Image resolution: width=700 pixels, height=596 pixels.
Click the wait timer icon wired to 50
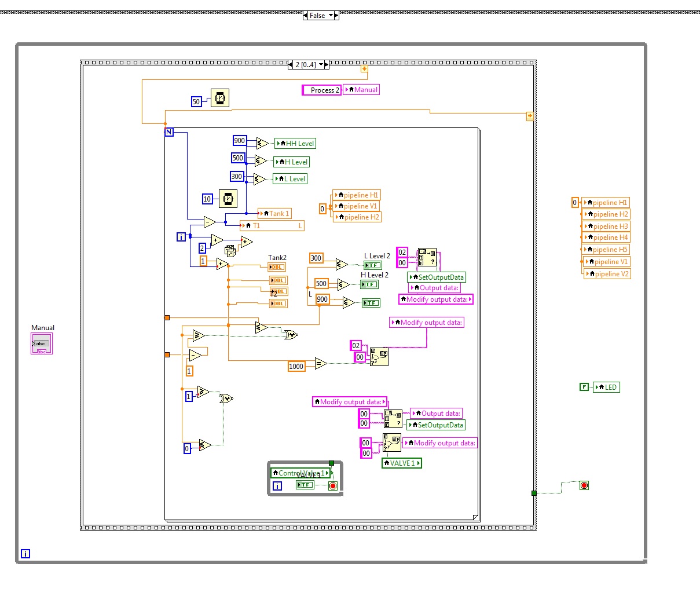coord(220,98)
